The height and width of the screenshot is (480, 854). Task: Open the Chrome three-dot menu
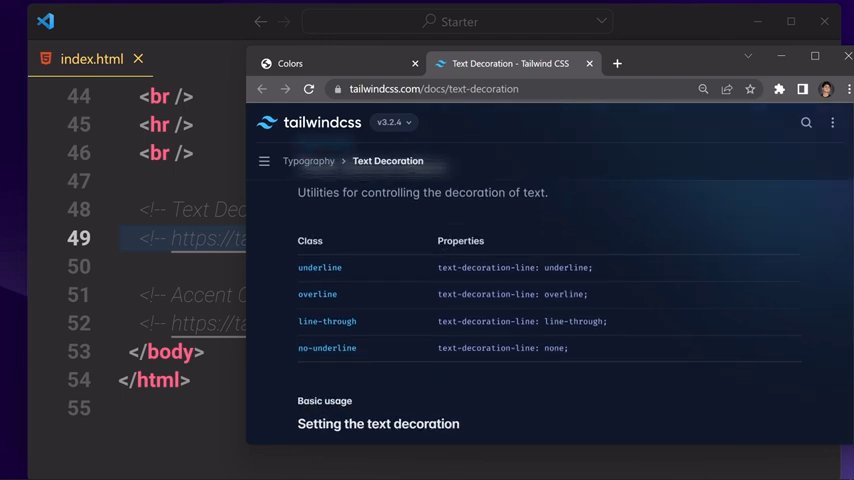pos(849,89)
